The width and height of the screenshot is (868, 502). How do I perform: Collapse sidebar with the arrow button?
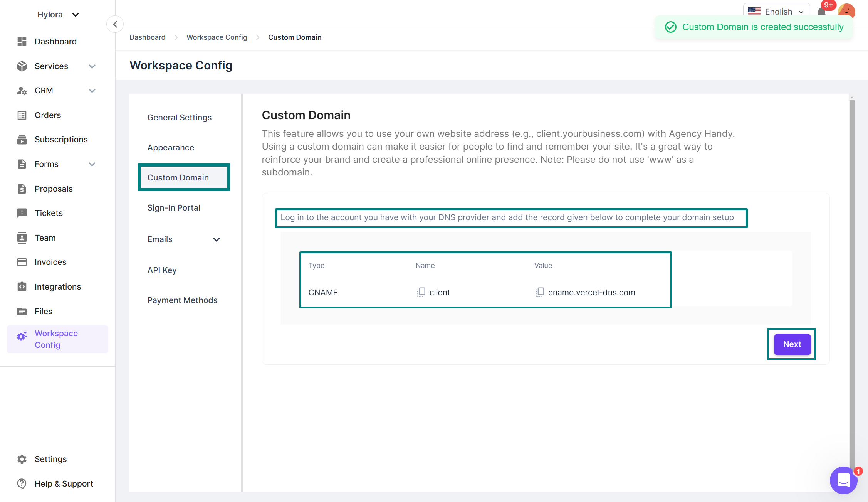coord(115,24)
